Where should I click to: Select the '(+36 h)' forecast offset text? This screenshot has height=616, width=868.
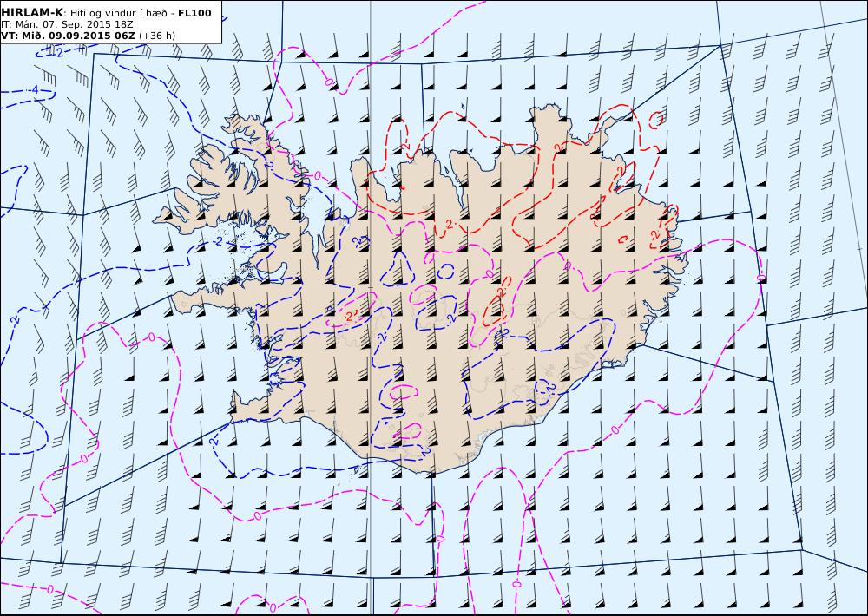[156, 36]
